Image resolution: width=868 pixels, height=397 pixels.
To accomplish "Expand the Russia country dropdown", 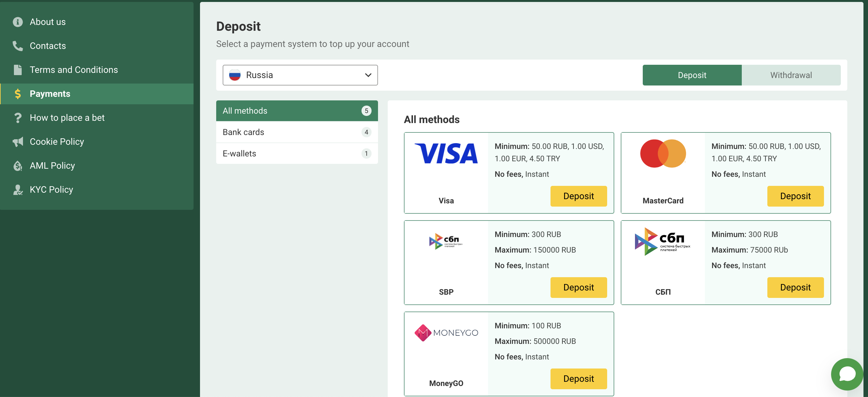I will pyautogui.click(x=301, y=75).
